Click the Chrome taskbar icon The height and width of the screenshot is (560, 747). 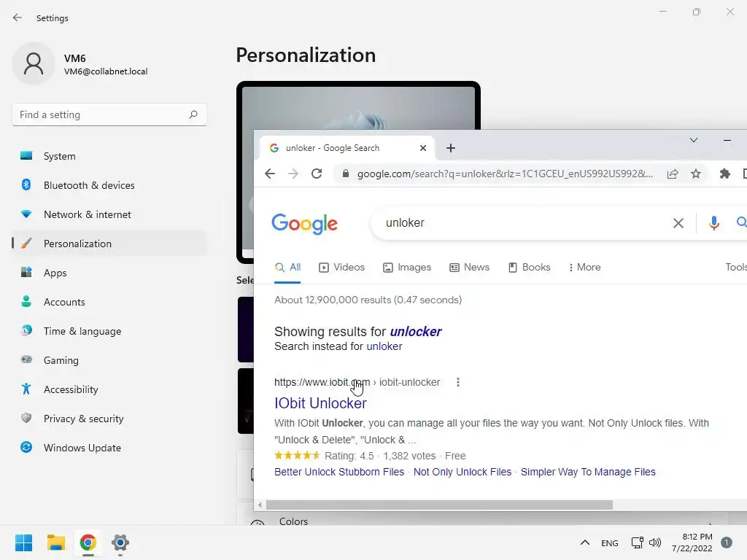tap(88, 542)
